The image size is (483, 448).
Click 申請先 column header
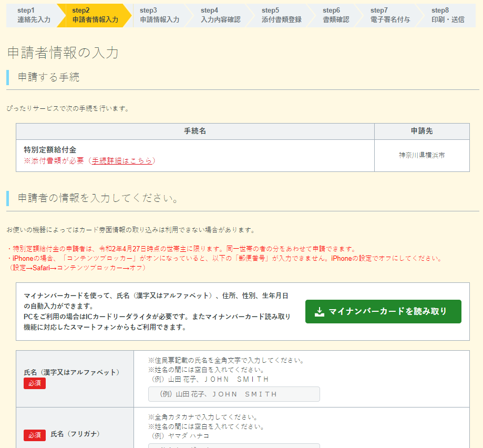(422, 131)
